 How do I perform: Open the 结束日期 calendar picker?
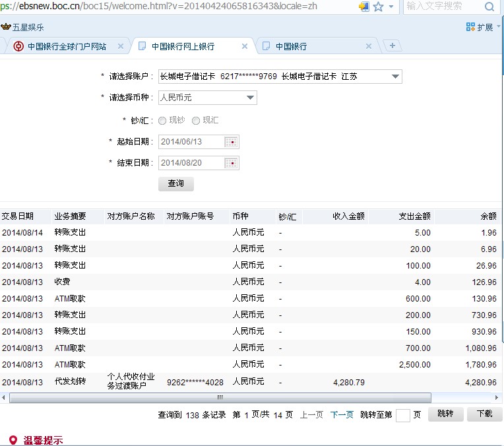click(231, 163)
